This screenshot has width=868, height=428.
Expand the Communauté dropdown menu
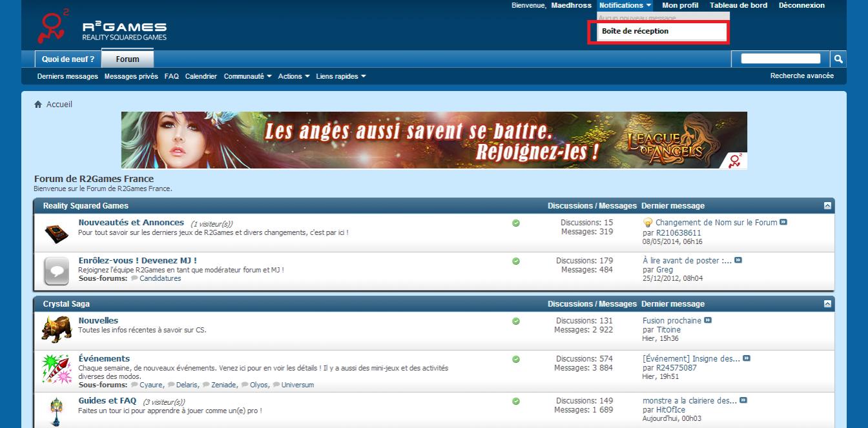pos(247,76)
